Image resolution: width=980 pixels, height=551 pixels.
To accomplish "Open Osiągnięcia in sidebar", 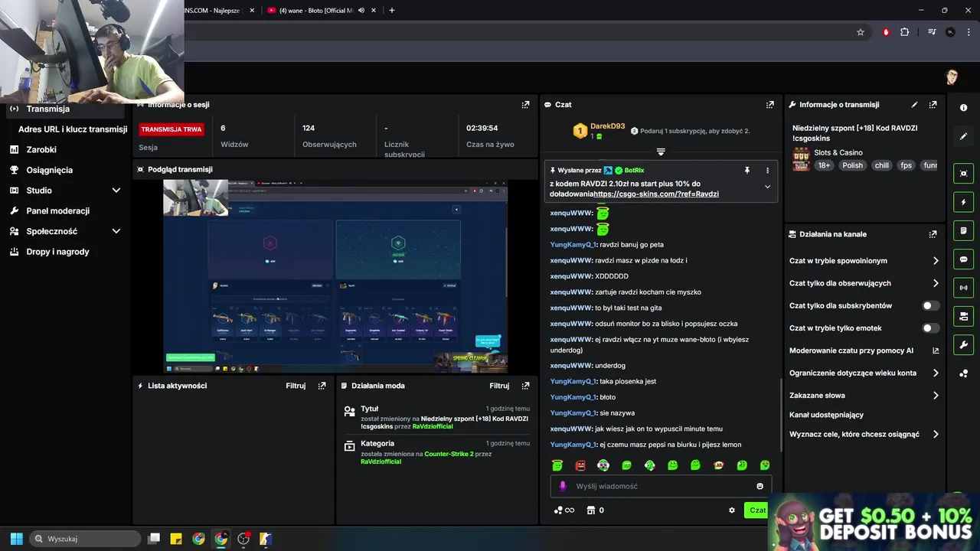I will [x=49, y=170].
